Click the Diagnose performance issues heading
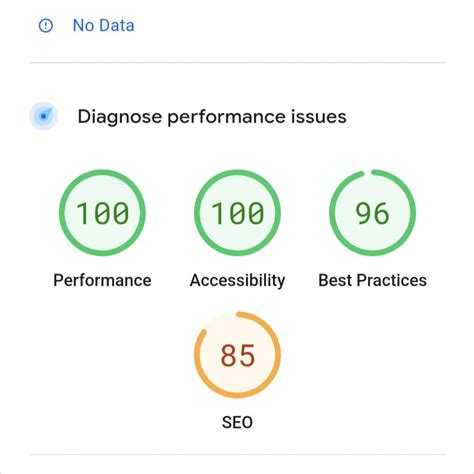 tap(212, 117)
